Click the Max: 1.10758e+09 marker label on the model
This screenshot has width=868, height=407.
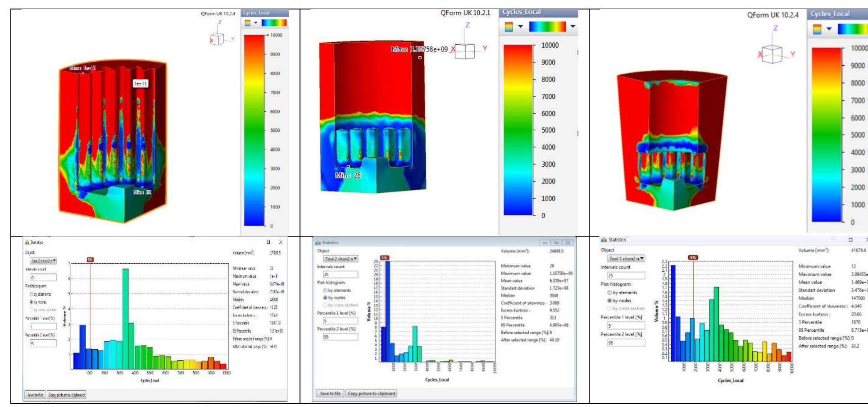pyautogui.click(x=419, y=49)
